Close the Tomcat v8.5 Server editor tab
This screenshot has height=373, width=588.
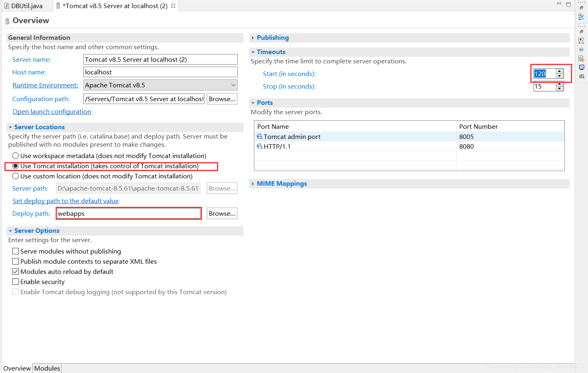coord(173,6)
